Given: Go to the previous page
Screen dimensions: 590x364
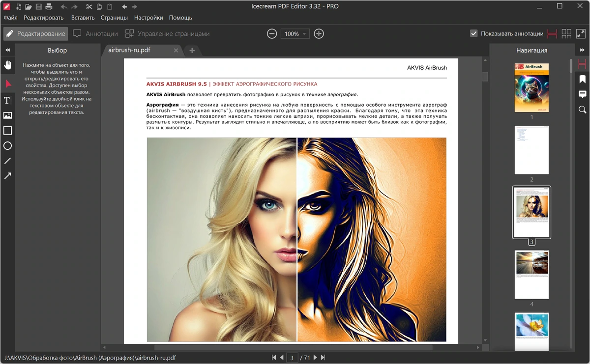Looking at the screenshot, I should click(281, 358).
